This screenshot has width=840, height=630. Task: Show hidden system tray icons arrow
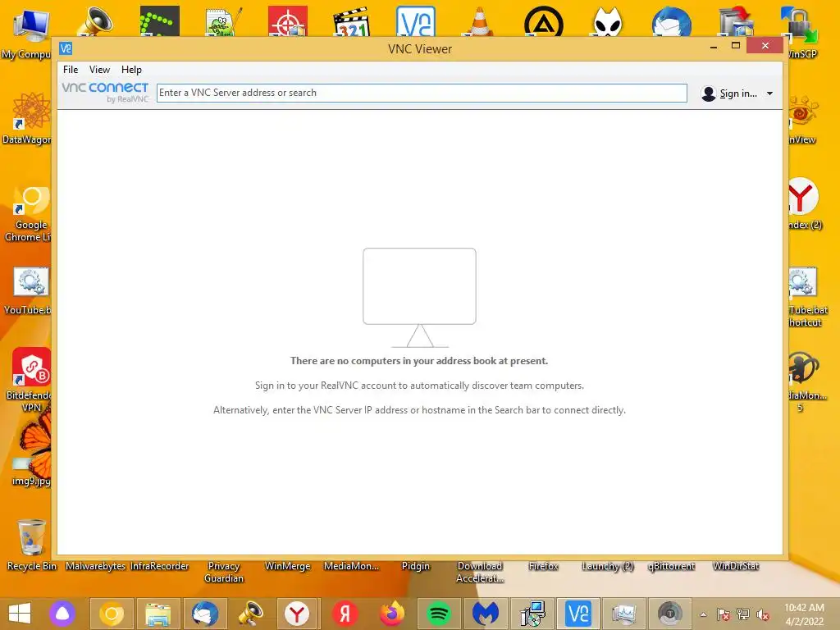703,614
